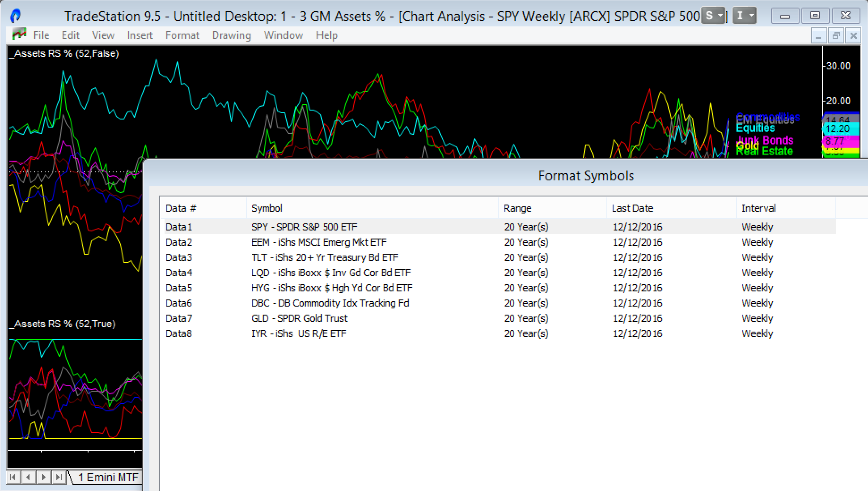Click the magenta 8.77 price axis marker
This screenshot has width=868, height=491.
tap(840, 141)
